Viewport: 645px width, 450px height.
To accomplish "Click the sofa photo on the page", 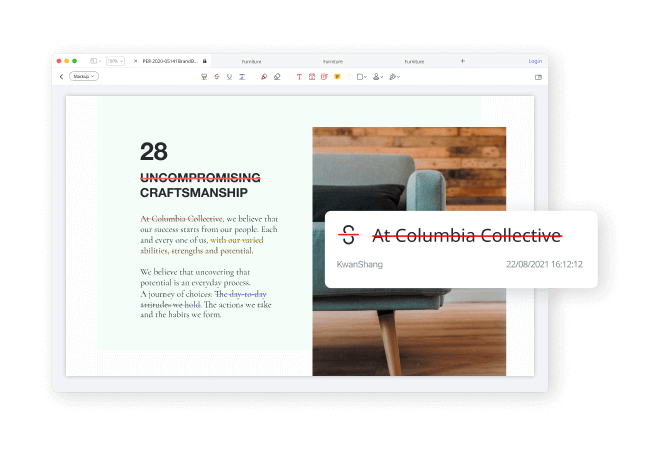I will click(x=409, y=251).
